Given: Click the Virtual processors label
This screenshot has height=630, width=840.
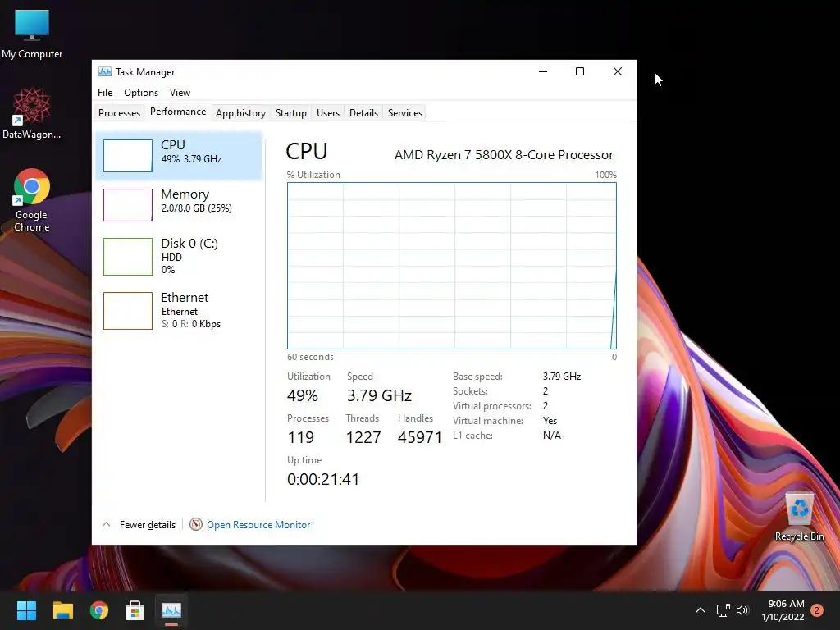Looking at the screenshot, I should pos(492,406).
